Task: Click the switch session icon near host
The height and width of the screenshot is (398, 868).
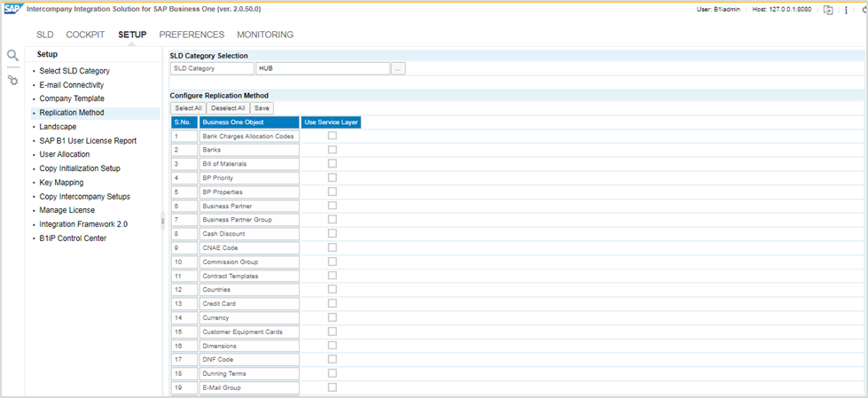Action: click(x=828, y=10)
